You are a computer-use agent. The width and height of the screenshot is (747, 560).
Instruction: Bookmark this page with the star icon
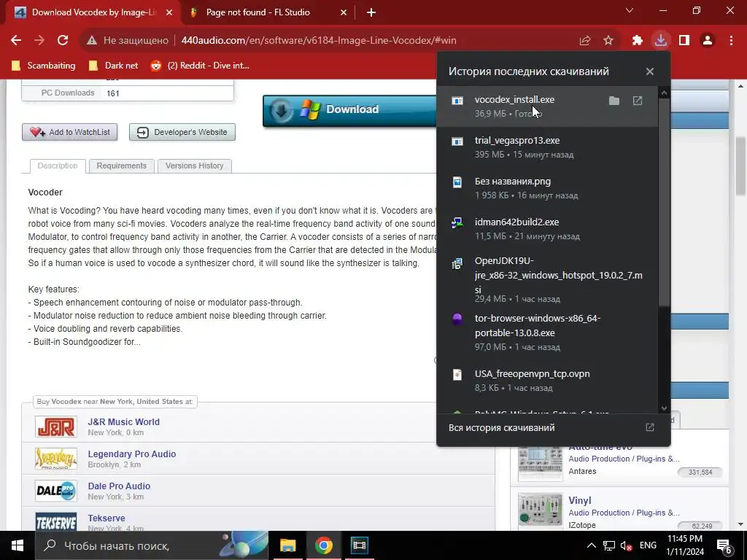coord(608,41)
